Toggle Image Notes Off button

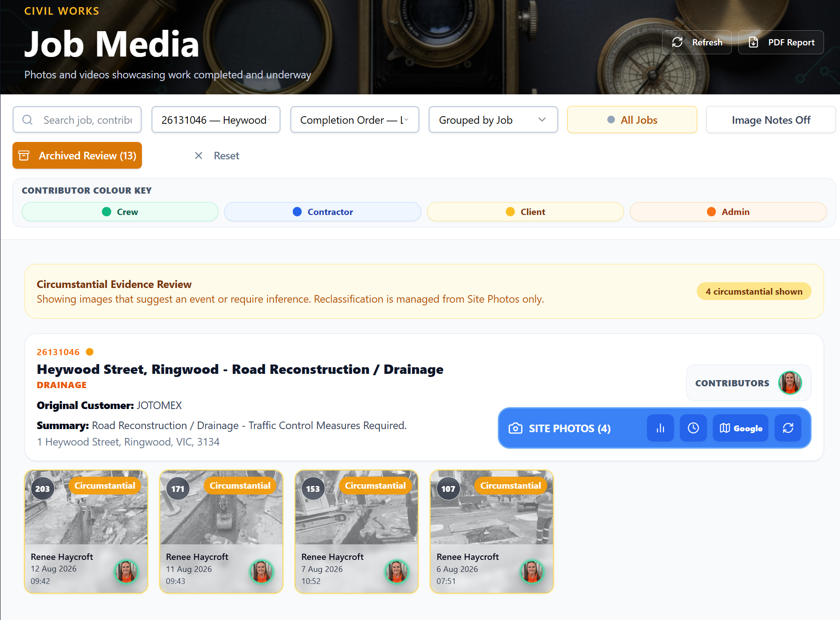pos(771,120)
